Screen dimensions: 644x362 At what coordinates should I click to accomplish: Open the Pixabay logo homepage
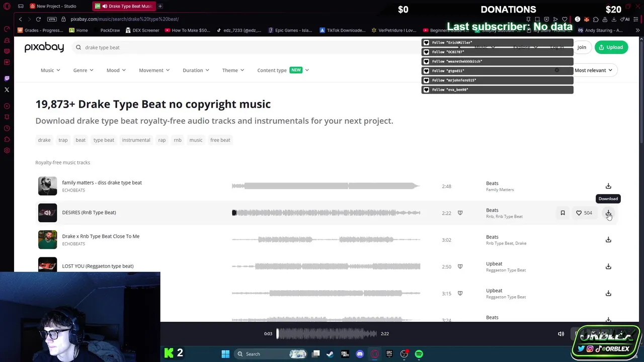pyautogui.click(x=44, y=47)
